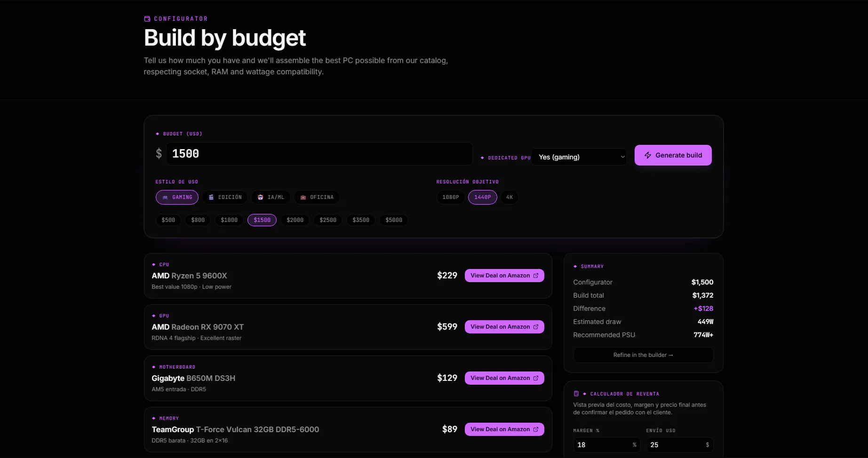Switch usage style to Oficina
Image resolution: width=868 pixels, height=458 pixels.
coord(317,197)
